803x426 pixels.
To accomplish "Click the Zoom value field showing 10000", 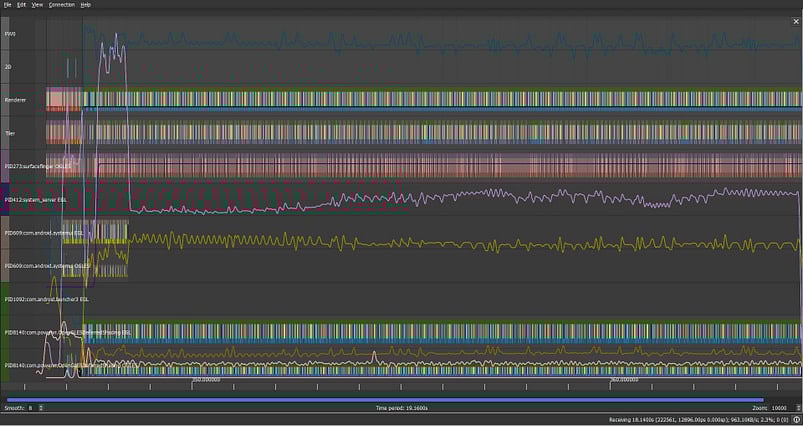I will click(778, 408).
